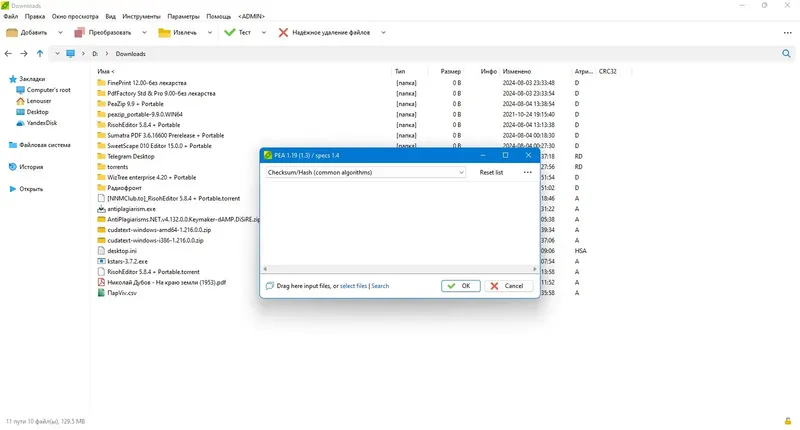Click the padlock icon in the status bar
This screenshot has width=800, height=430.
pos(788,421)
